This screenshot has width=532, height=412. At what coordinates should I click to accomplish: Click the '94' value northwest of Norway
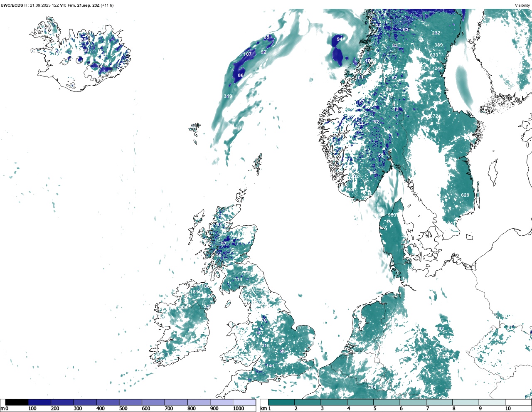tap(340, 39)
